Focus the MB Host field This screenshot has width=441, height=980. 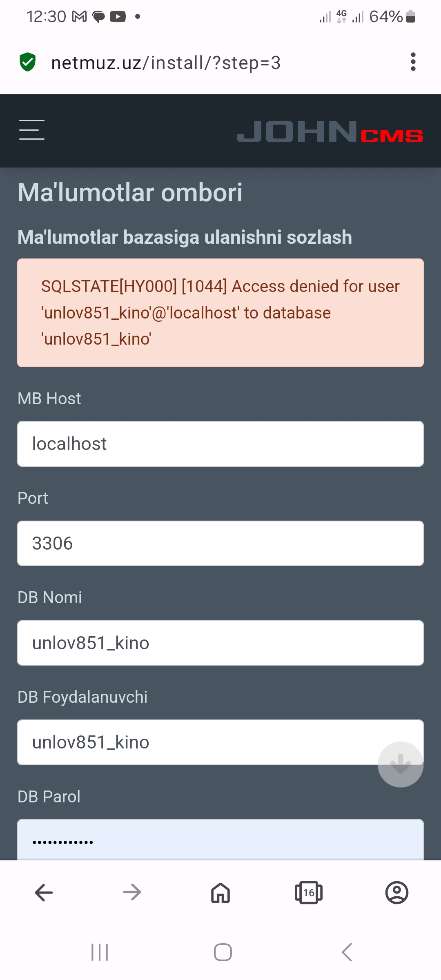pyautogui.click(x=220, y=444)
